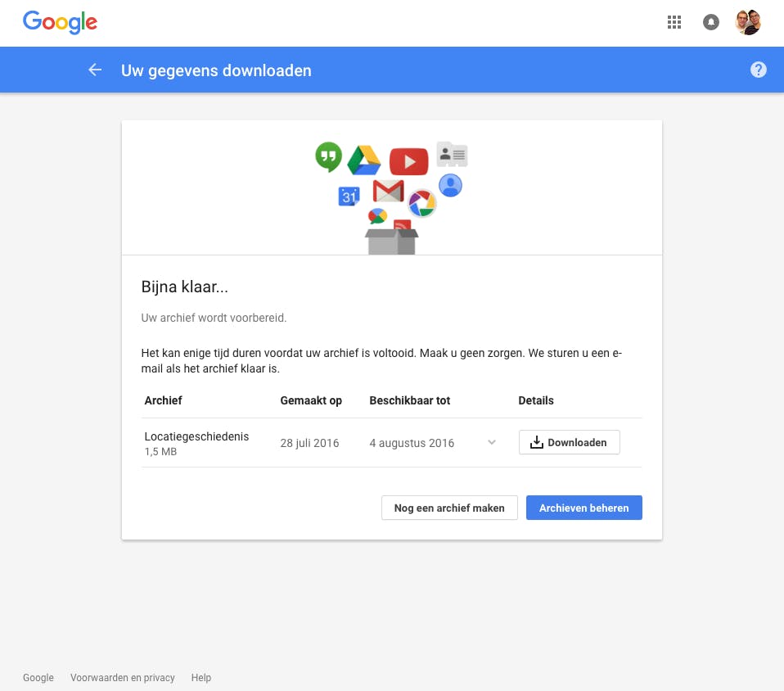Click the Uw gegevens downloaden title

click(216, 70)
